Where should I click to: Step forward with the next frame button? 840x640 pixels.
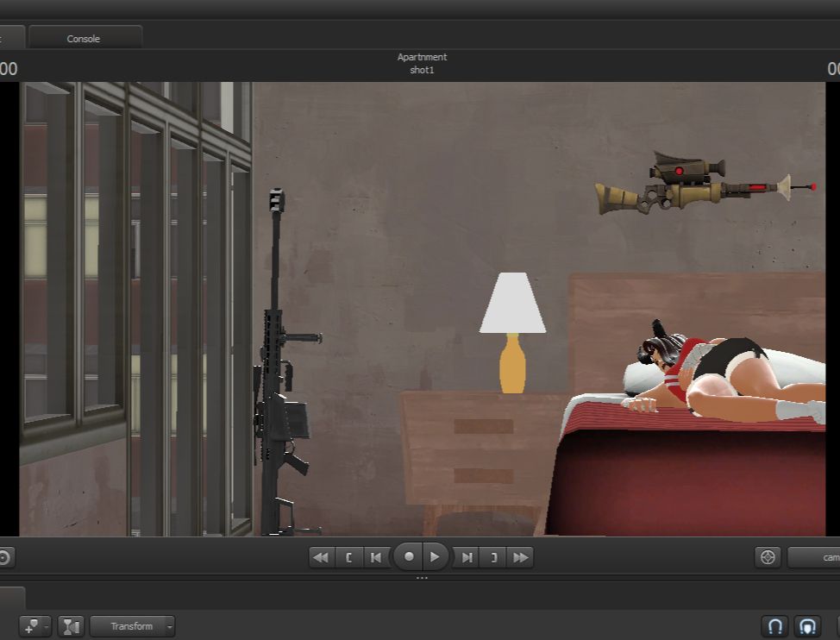point(467,557)
